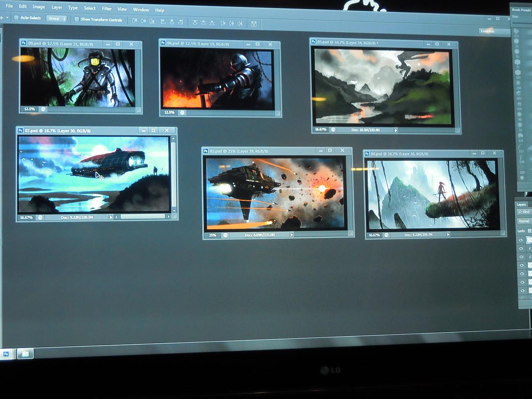Click the align top edges icon
The image size is (532, 399).
134,21
